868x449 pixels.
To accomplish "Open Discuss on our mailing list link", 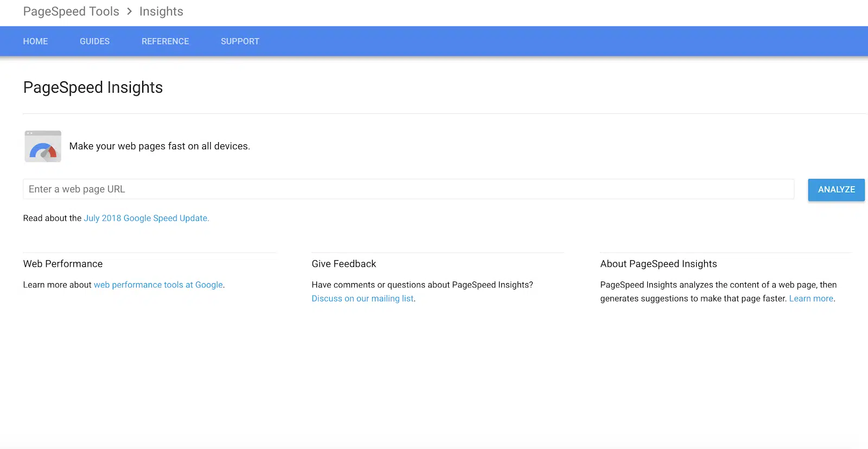I will click(x=362, y=298).
